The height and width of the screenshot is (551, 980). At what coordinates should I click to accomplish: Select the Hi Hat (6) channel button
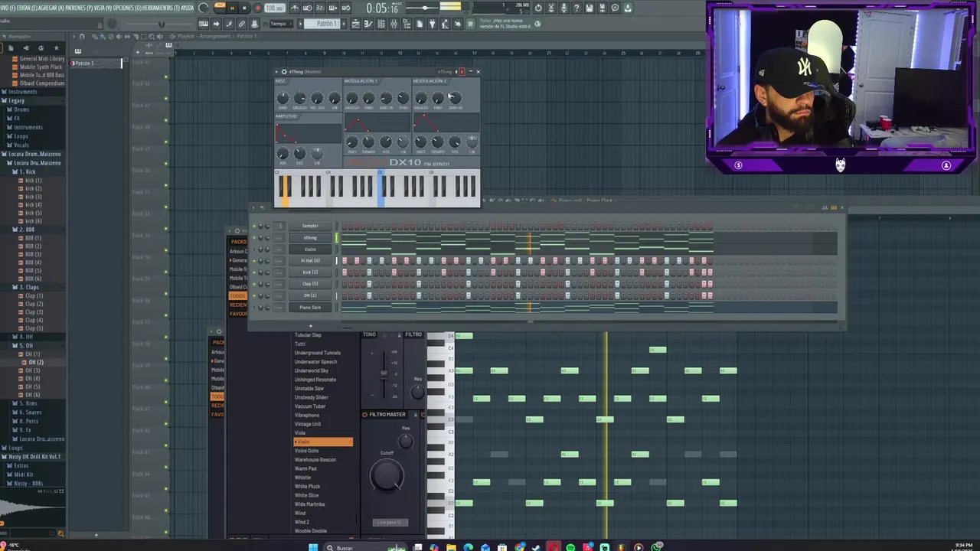pos(310,261)
